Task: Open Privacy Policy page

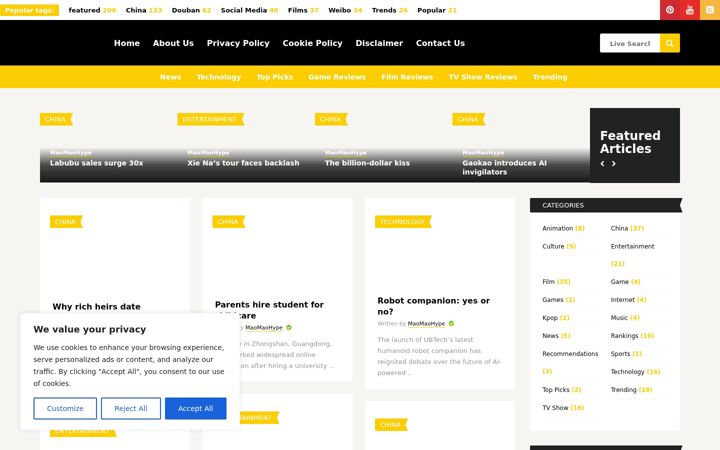Action: pos(238,43)
